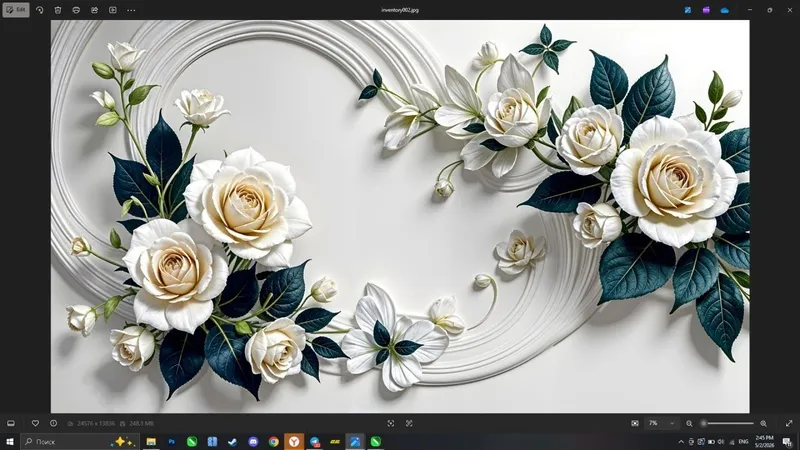Open the OneDrive cloud icon
The height and width of the screenshot is (450, 800).
724,10
